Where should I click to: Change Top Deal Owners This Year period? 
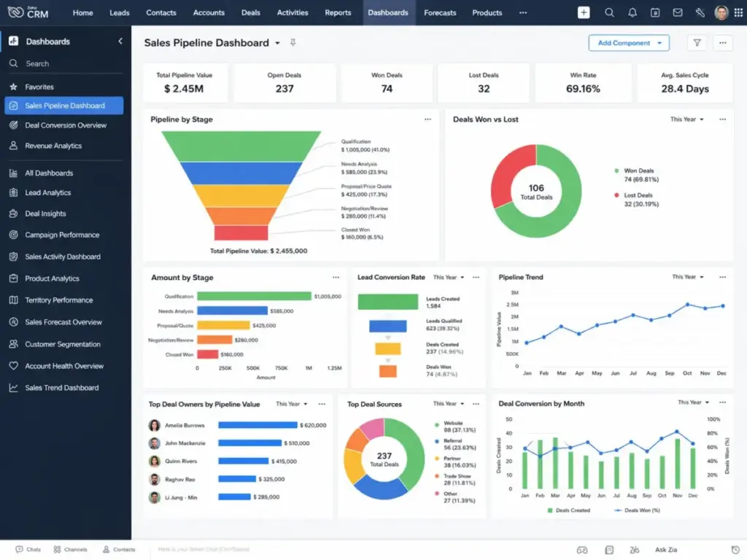coord(292,404)
